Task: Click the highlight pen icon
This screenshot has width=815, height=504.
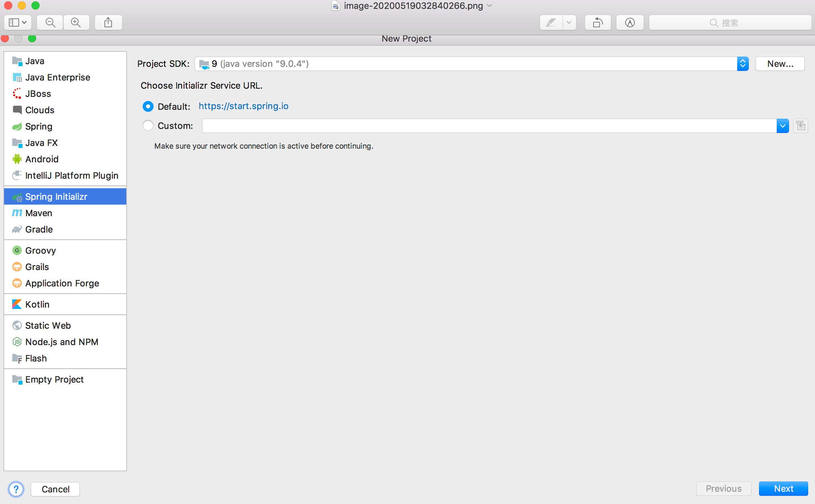Action: [551, 23]
